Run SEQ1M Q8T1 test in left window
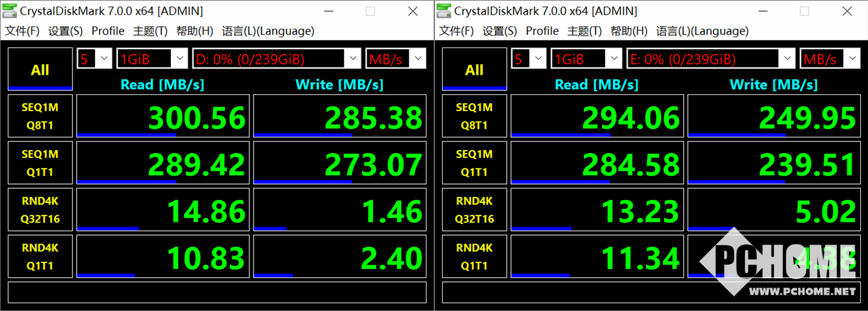This screenshot has width=868, height=311. (x=40, y=115)
